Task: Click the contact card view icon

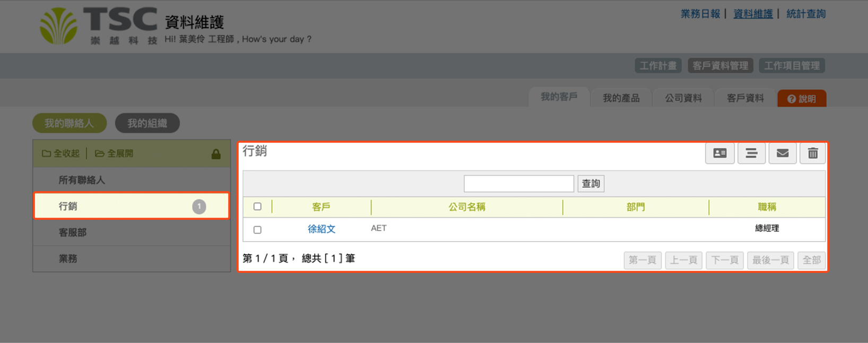Action: pos(719,153)
